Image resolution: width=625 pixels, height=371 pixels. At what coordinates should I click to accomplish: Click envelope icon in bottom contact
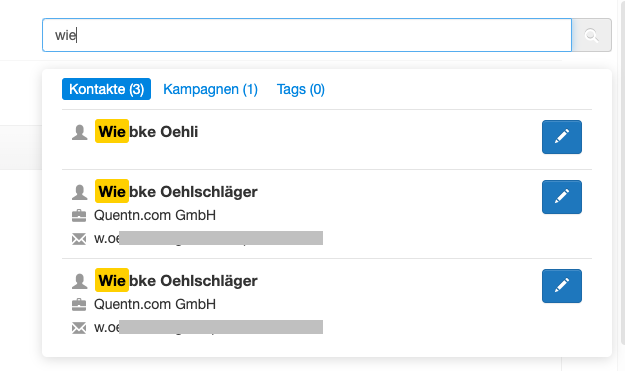pos(79,328)
